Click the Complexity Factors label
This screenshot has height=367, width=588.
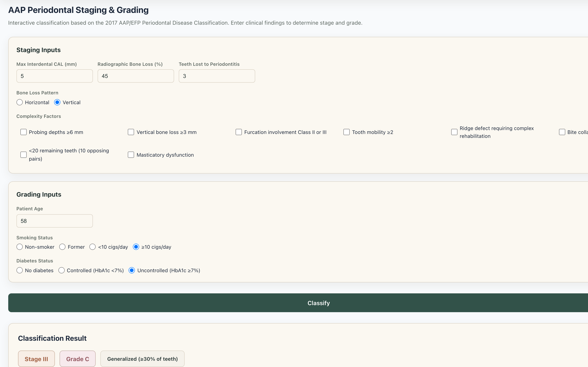tap(39, 116)
